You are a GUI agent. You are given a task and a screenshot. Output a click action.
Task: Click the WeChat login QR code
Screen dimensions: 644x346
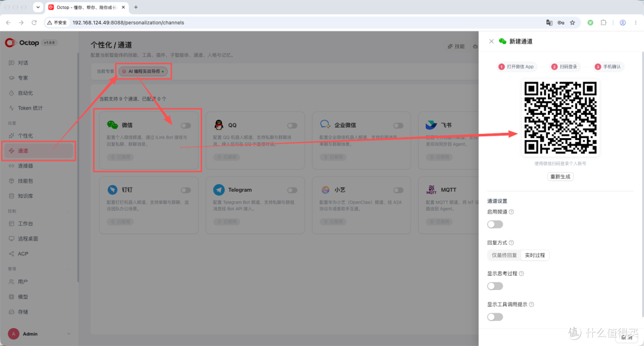[x=560, y=118]
